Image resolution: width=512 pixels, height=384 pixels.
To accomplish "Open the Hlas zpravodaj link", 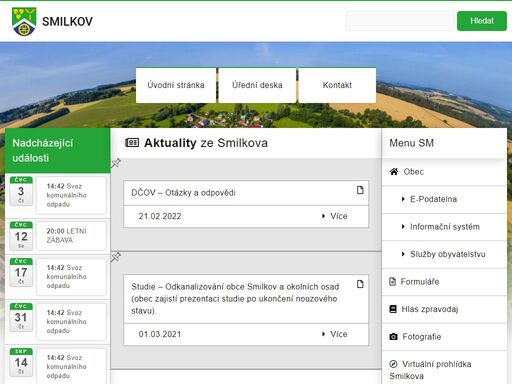I will tap(430, 309).
